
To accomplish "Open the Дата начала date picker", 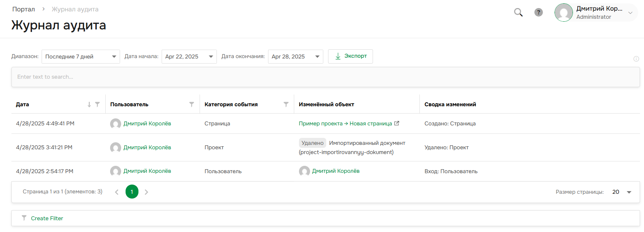I will tap(189, 57).
